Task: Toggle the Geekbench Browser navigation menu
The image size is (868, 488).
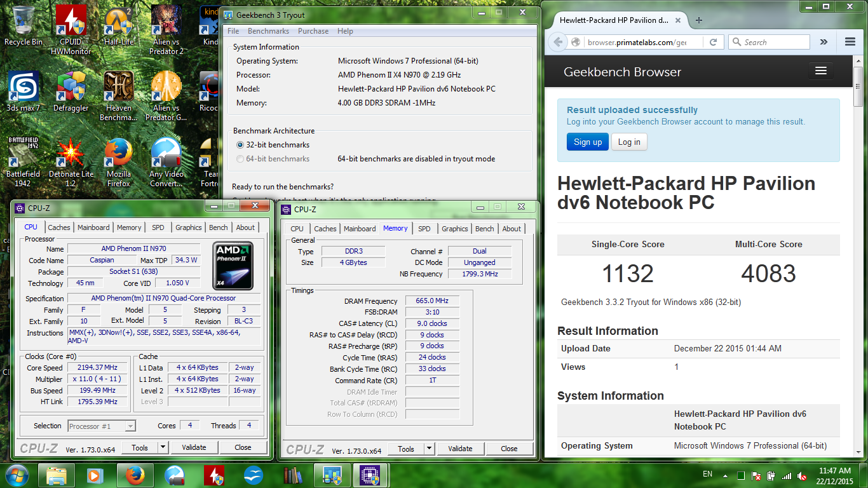Action: point(821,71)
